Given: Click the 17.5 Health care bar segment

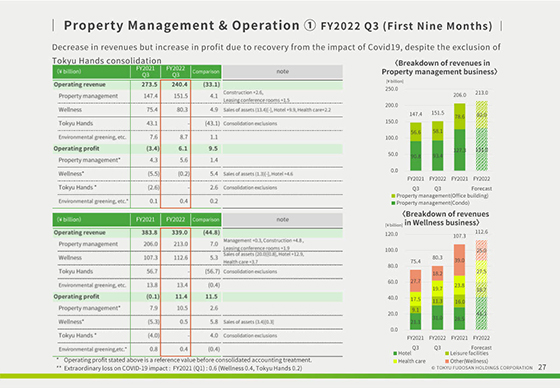Looking at the screenshot, I should tap(416, 299).
